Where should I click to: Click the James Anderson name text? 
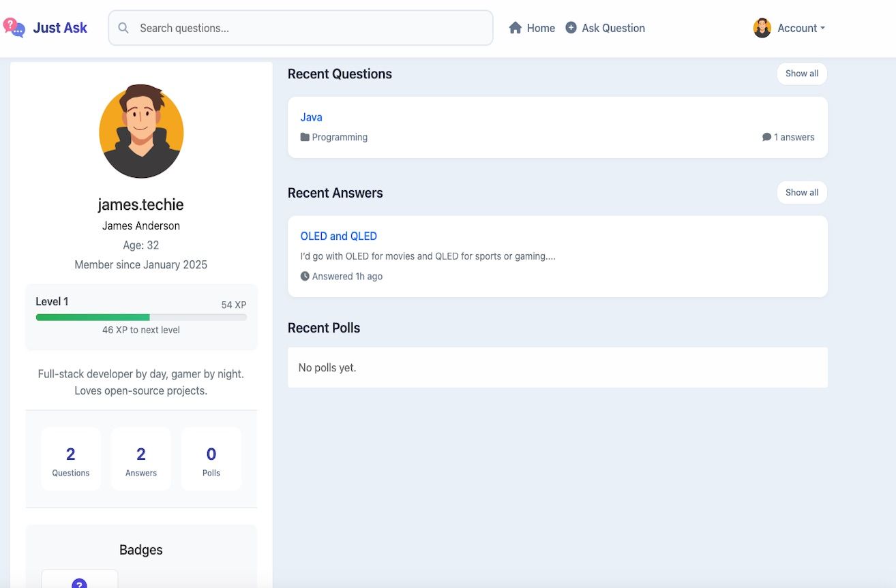tap(141, 226)
